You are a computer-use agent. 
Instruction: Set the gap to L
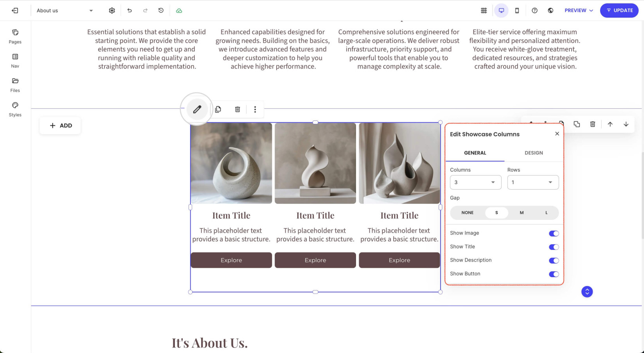point(547,213)
